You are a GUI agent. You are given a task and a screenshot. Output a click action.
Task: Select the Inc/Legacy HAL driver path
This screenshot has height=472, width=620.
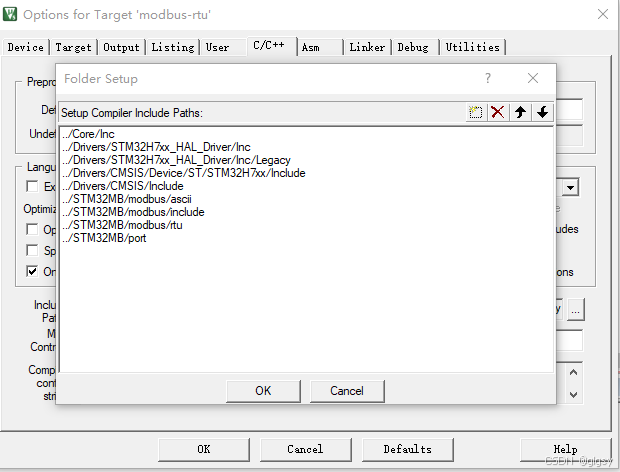176,160
